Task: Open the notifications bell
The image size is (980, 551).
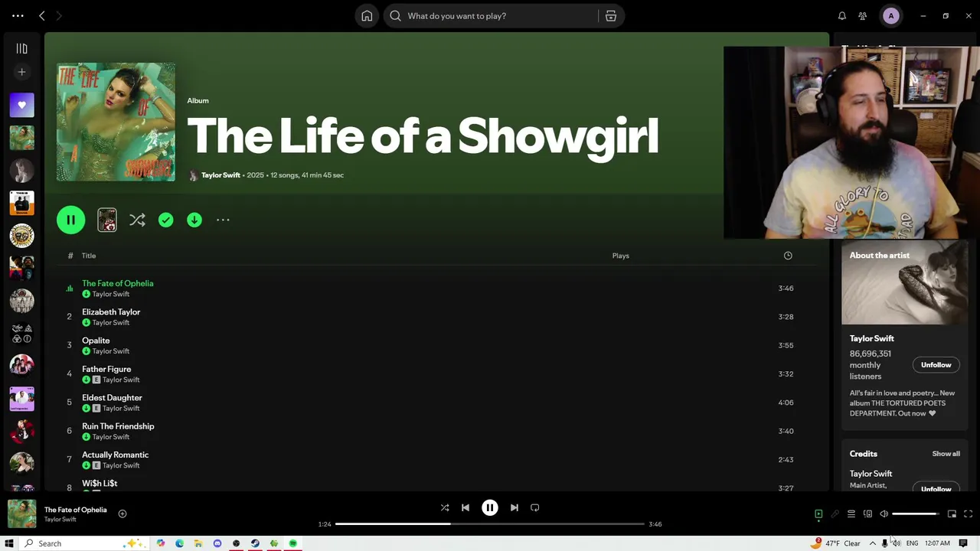Action: pos(842,16)
